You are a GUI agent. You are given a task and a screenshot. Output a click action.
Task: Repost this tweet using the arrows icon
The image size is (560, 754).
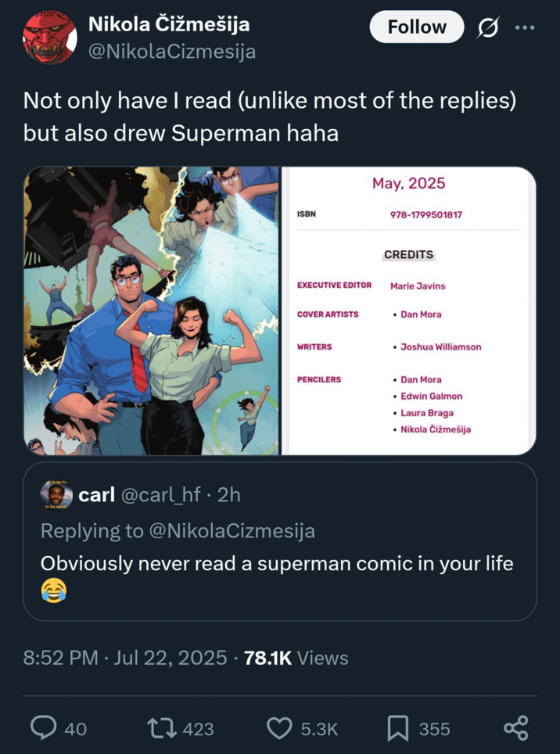(160, 728)
